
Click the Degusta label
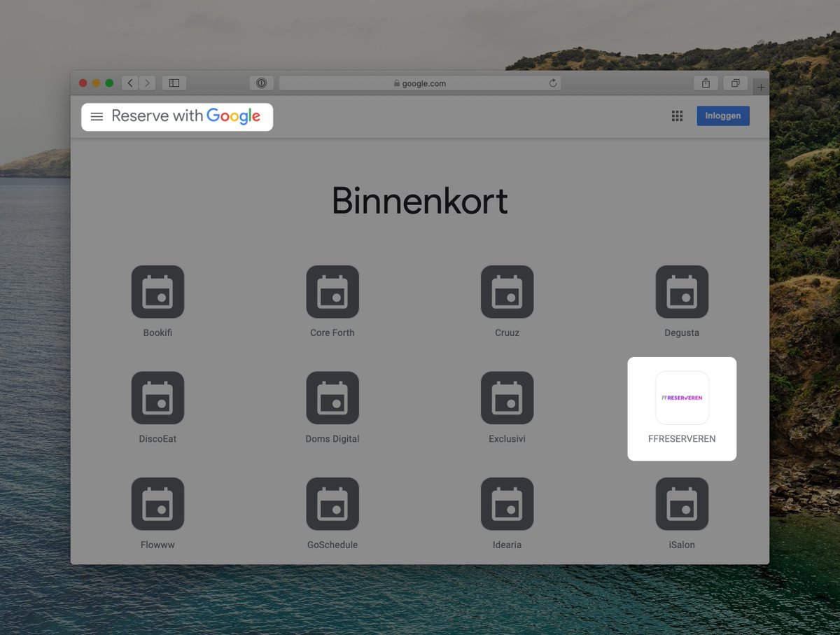point(682,333)
